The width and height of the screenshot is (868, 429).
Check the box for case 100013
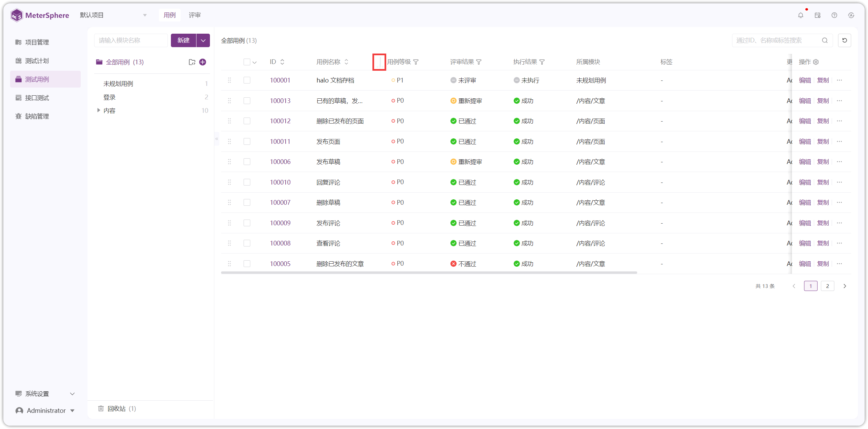(247, 101)
